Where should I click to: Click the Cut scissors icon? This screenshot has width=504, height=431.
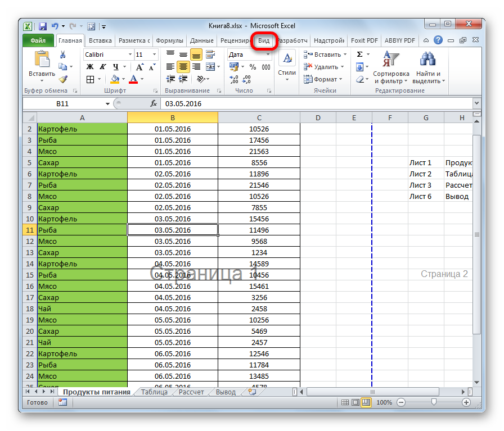tap(63, 55)
